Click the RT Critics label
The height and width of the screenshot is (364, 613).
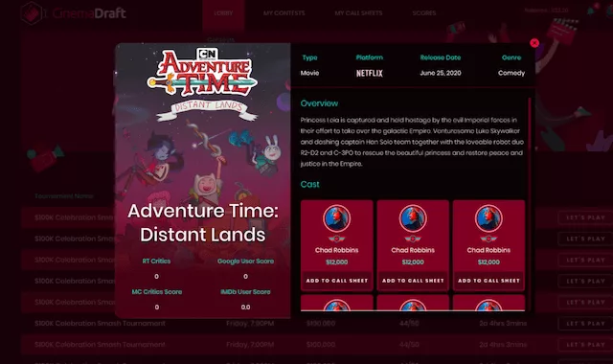[156, 261]
